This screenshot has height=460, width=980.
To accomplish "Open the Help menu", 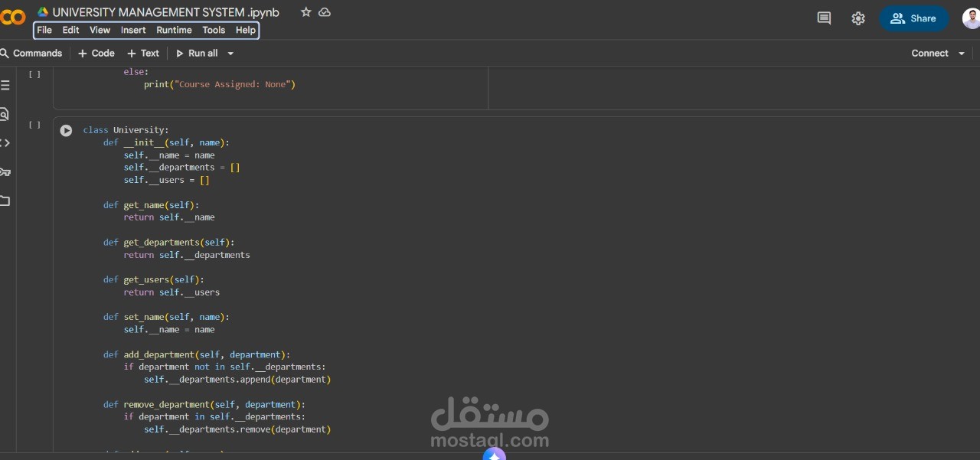I will point(246,30).
